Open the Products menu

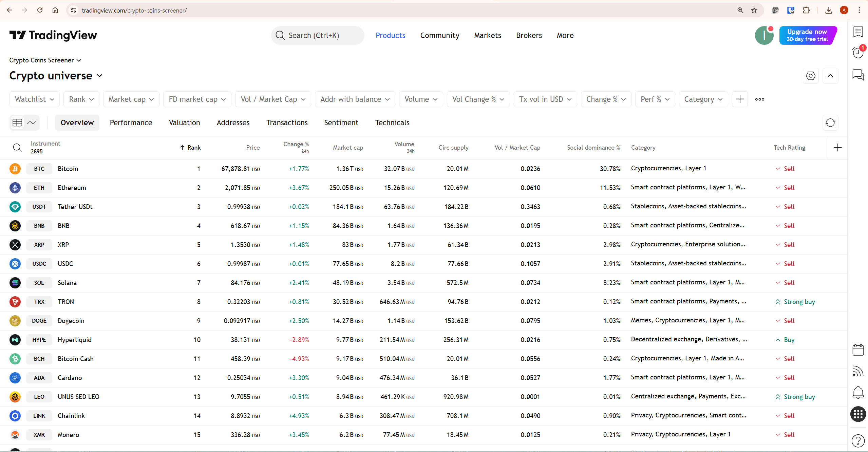coord(390,35)
